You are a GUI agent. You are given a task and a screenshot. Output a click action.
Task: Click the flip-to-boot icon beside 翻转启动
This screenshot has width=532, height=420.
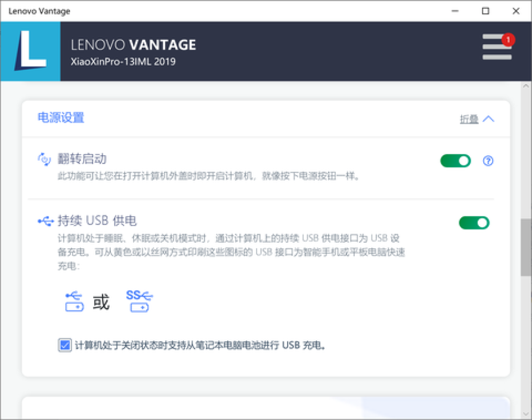(x=44, y=159)
